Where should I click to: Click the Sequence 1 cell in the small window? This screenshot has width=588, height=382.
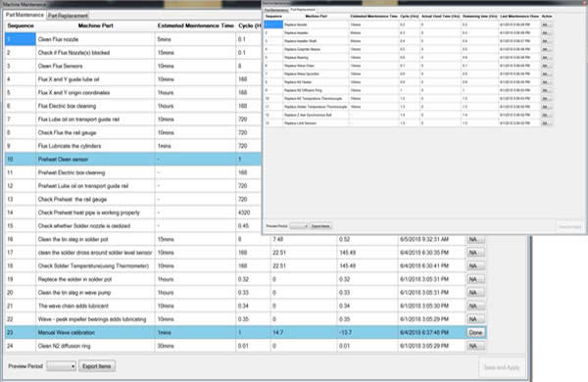[273, 24]
